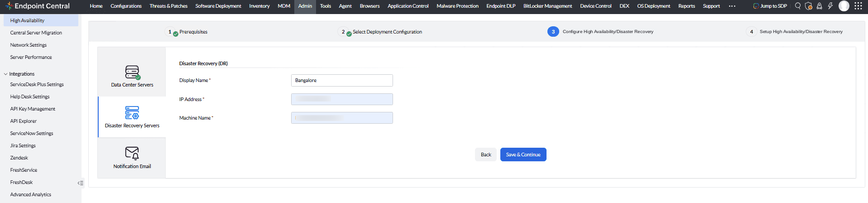Click the Notification Email envelope icon
The image size is (868, 203).
132,153
